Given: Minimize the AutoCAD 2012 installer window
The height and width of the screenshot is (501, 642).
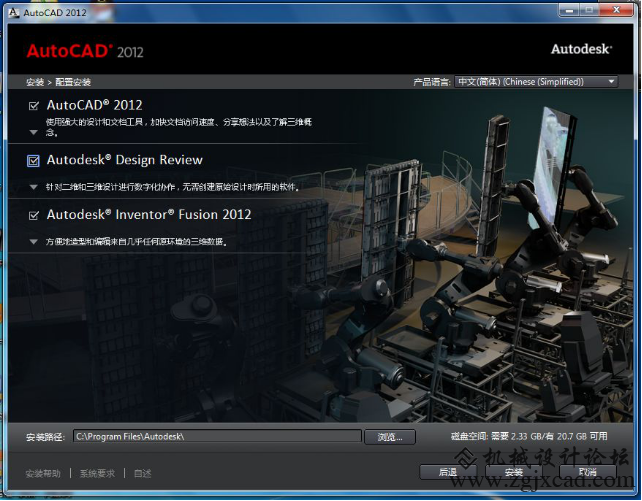Looking at the screenshot, I should pyautogui.click(x=570, y=10).
